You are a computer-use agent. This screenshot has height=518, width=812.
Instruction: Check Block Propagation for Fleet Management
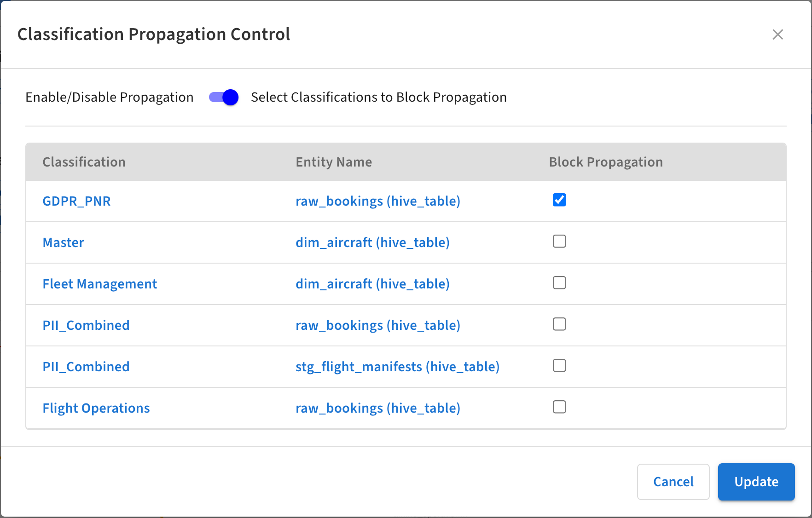(x=559, y=283)
